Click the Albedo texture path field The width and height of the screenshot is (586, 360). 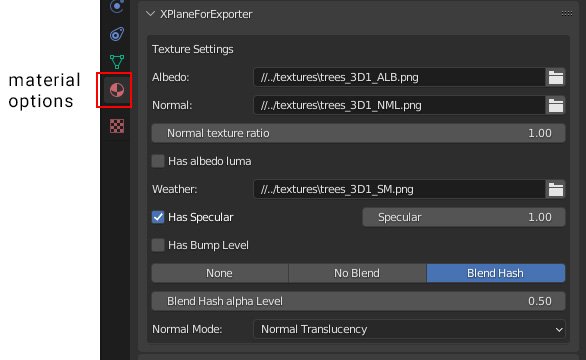point(399,77)
